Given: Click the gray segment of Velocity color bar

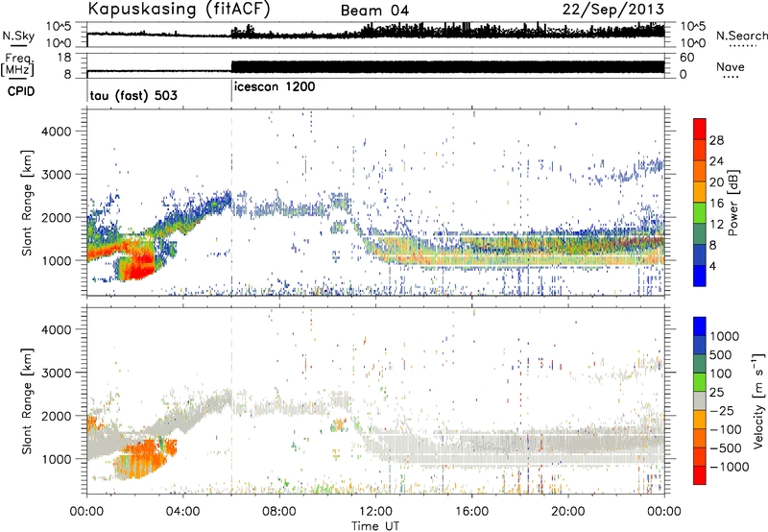Looking at the screenshot, I should [700, 400].
